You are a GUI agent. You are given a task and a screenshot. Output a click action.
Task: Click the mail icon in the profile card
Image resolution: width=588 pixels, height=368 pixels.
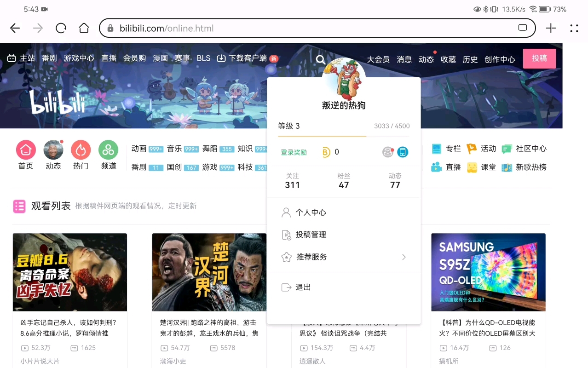(x=387, y=152)
